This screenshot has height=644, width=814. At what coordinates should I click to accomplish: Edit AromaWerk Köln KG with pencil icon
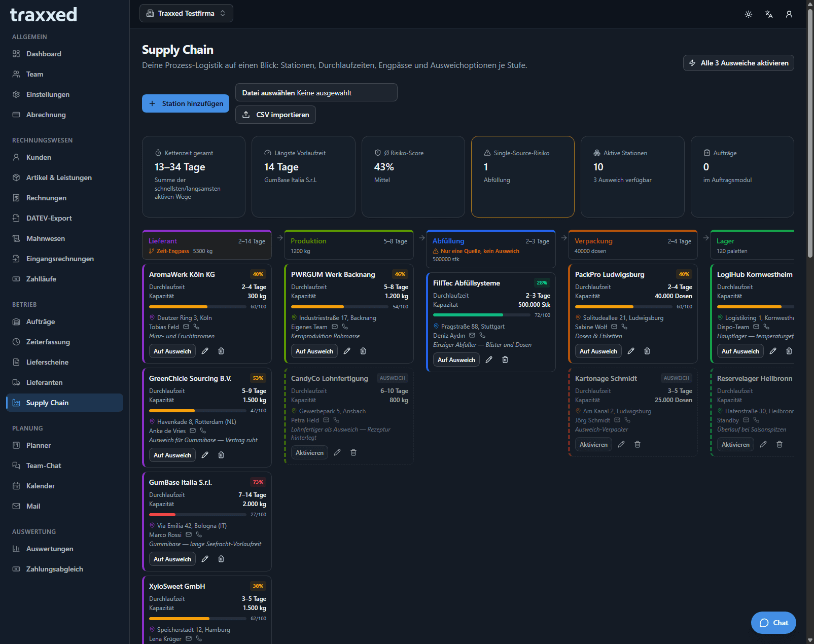pyautogui.click(x=205, y=351)
